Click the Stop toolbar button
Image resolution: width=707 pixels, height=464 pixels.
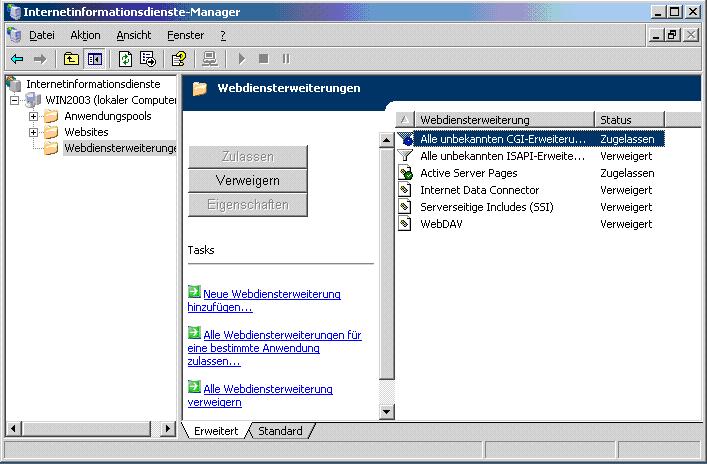[x=264, y=59]
